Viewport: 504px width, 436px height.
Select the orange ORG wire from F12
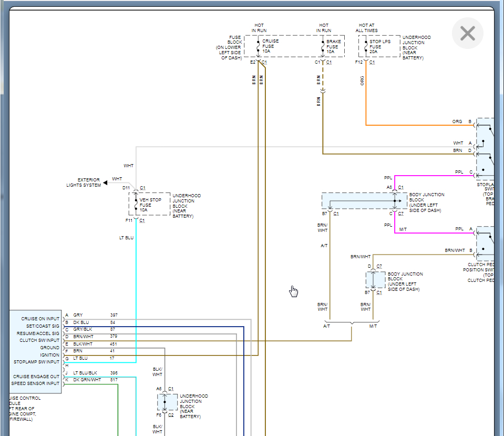click(x=365, y=100)
